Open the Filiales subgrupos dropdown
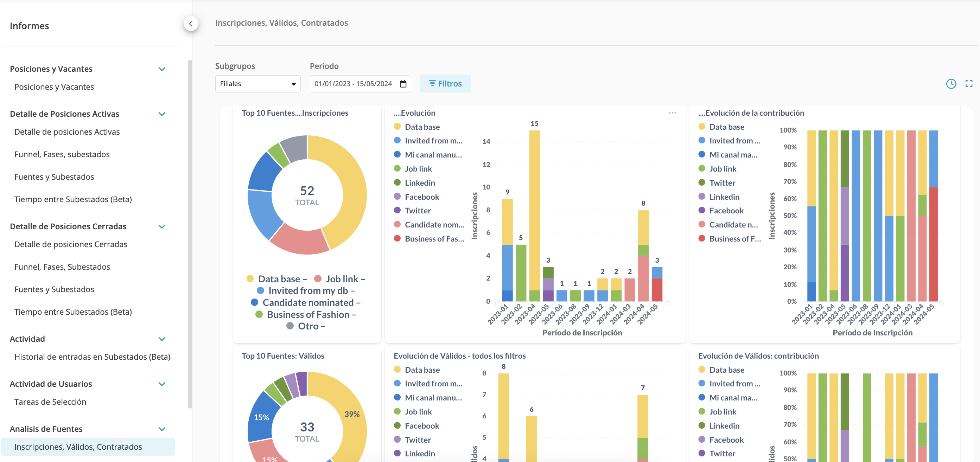The image size is (980, 462). (257, 84)
